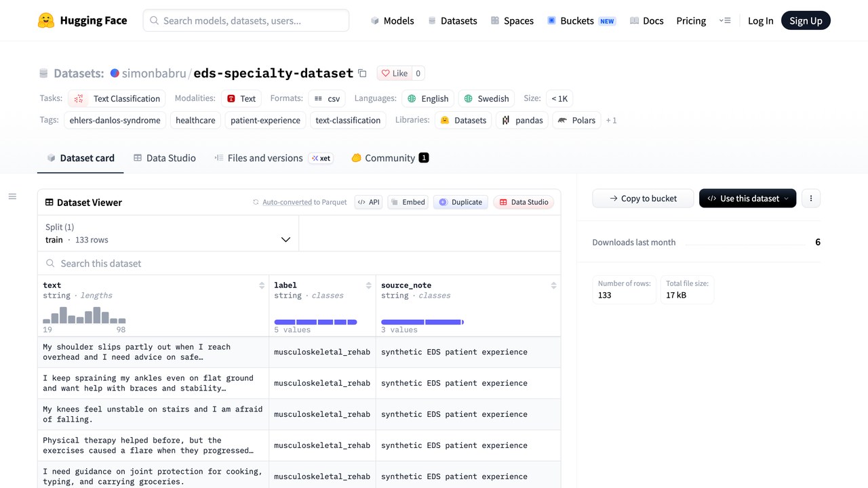The width and height of the screenshot is (868, 488).
Task: Open the more options kebab menu
Action: click(x=811, y=199)
